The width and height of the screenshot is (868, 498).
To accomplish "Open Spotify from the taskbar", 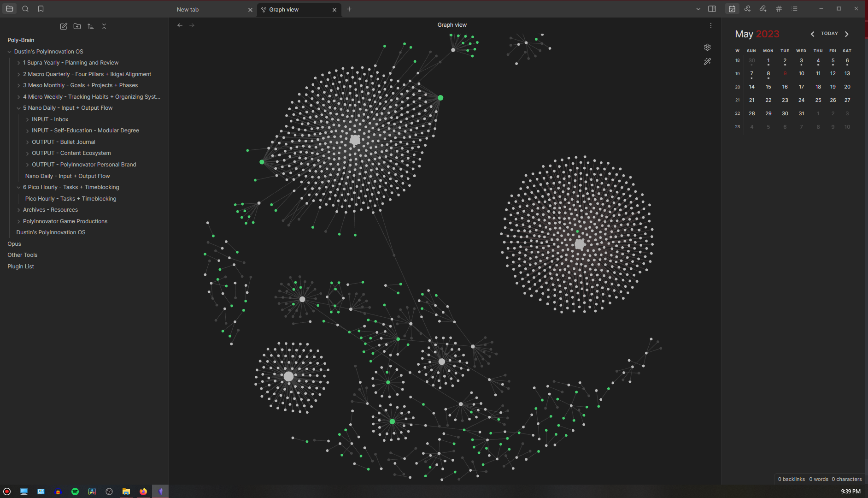I will (x=75, y=492).
